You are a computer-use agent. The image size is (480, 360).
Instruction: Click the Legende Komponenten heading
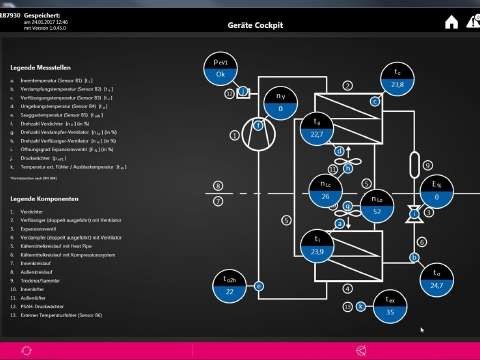(44, 199)
